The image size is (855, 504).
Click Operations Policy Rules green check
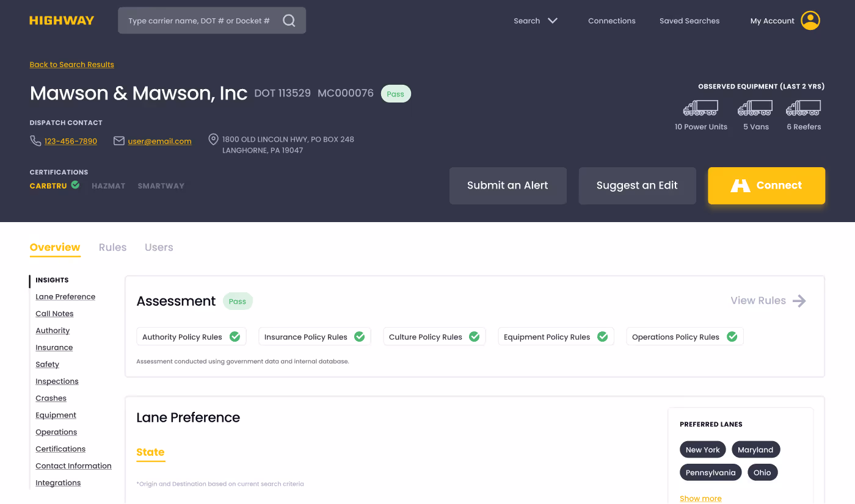732,337
